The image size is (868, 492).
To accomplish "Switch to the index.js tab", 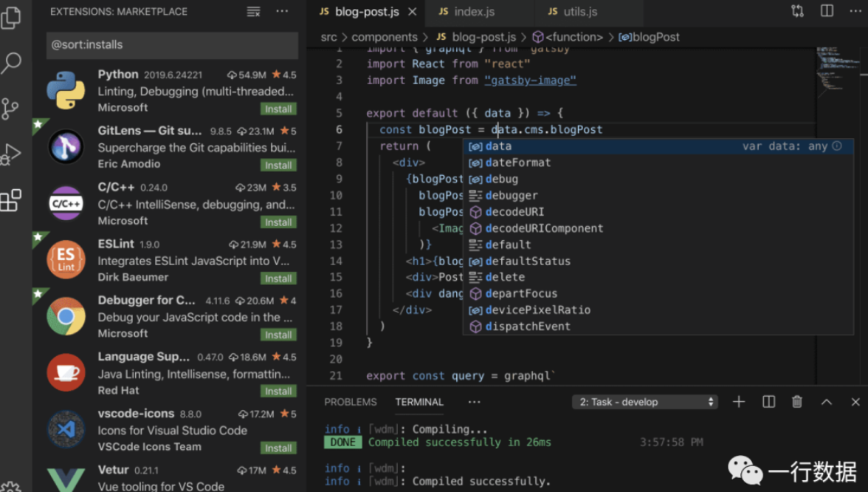I will pos(480,12).
